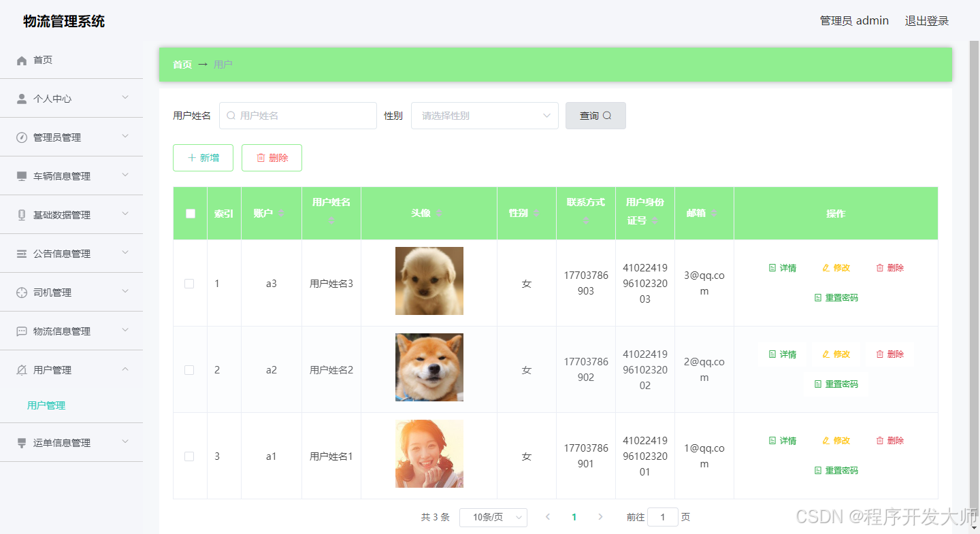Viewport: 980px width, 534px height.
Task: Click 首页 in the breadcrumb bar
Action: (182, 65)
